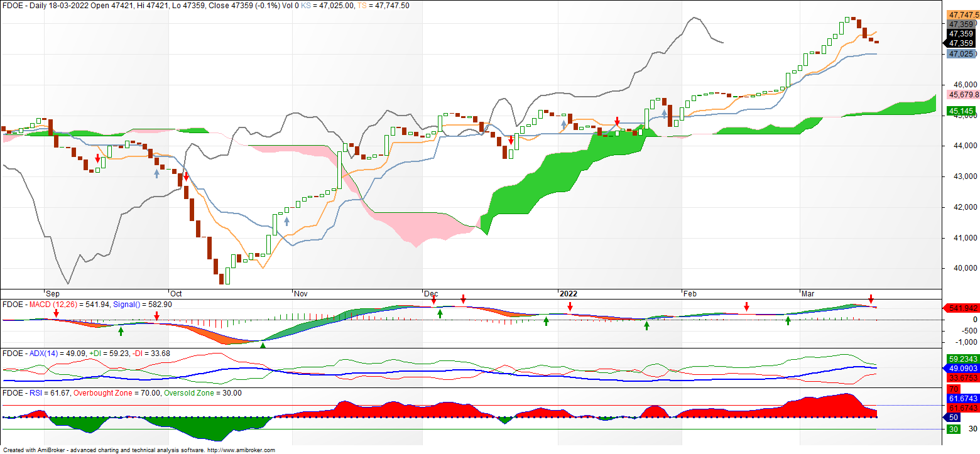Click the red 541.942 MACD value tag
The height and width of the screenshot is (454, 980).
(x=961, y=308)
